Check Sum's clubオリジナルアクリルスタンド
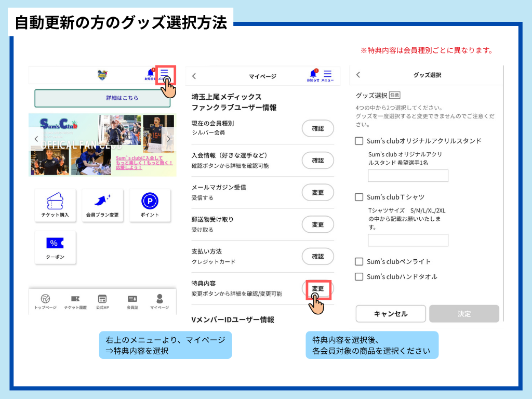 (359, 141)
